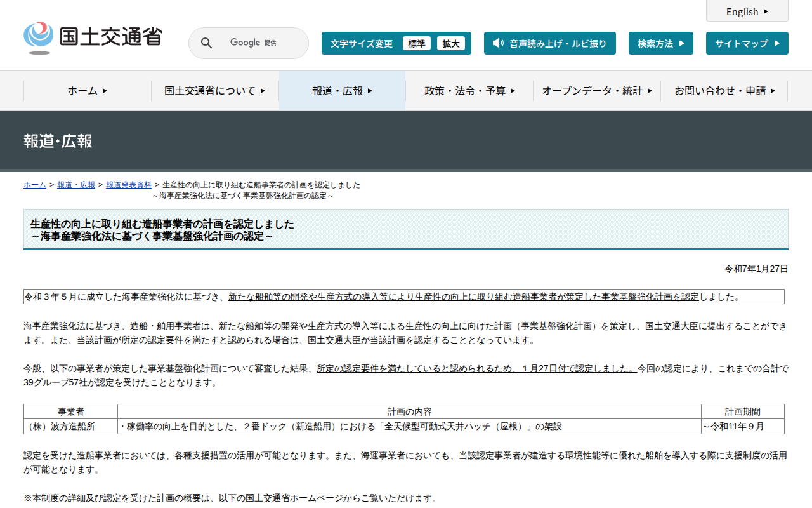Follow the ホーム breadcrumb link

(35, 185)
